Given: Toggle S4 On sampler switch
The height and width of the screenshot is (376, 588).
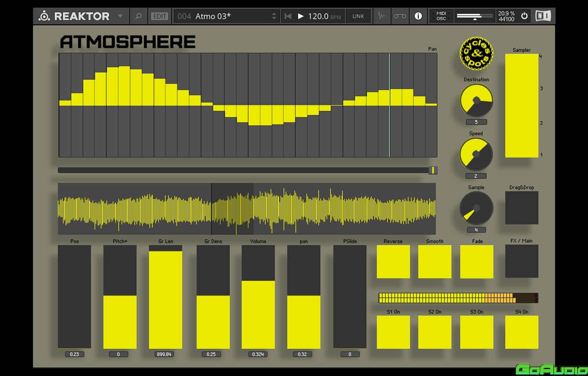Looking at the screenshot, I should coord(522,332).
